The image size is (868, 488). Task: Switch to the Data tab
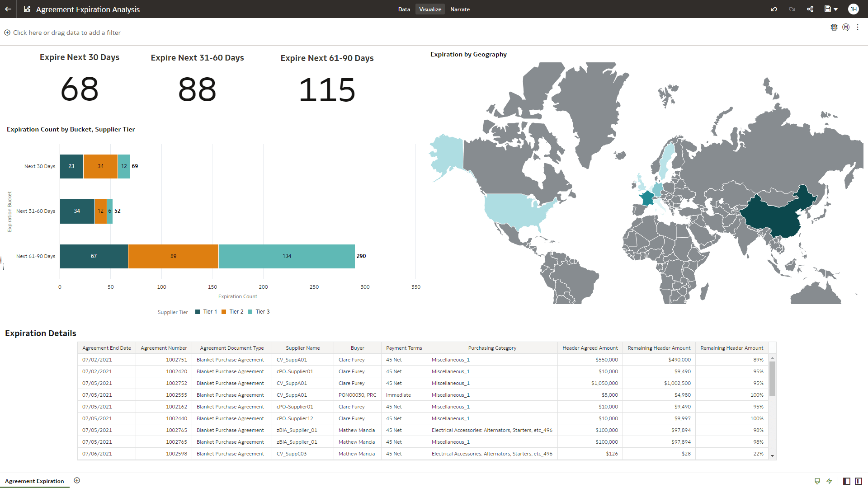[x=404, y=9]
